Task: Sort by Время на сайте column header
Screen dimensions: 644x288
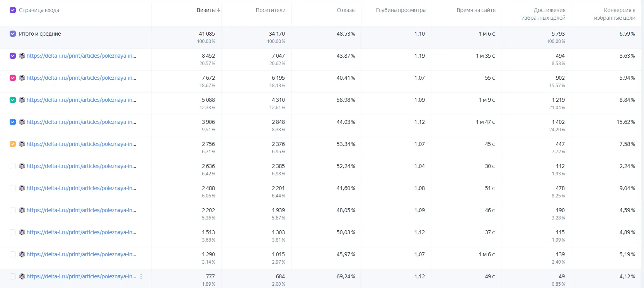Action: [476, 10]
